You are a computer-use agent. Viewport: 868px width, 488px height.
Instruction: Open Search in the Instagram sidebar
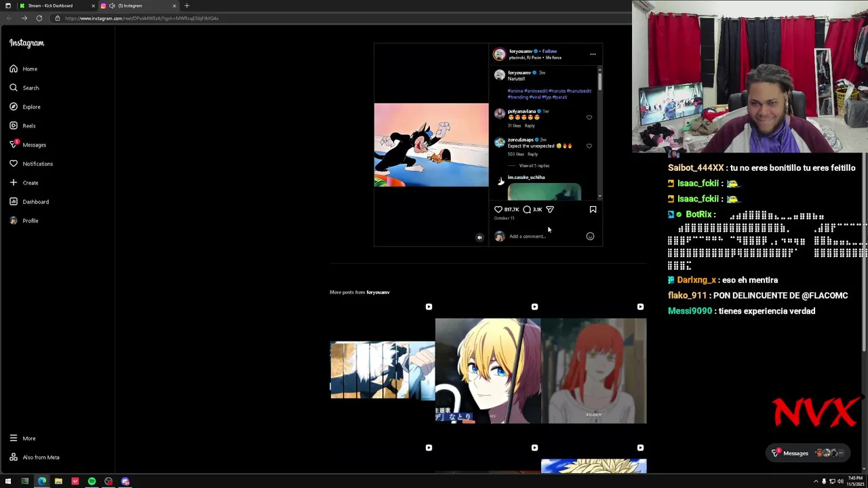pos(24,87)
